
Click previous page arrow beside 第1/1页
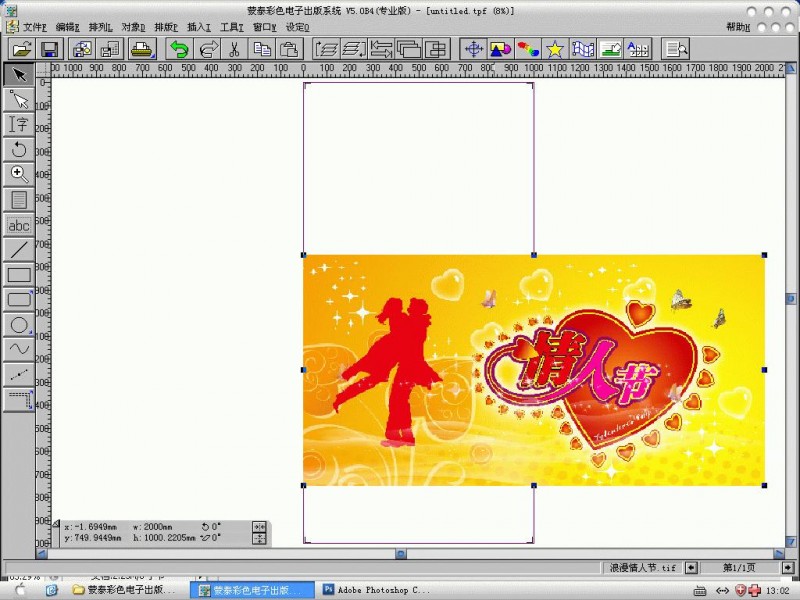[x=691, y=567]
